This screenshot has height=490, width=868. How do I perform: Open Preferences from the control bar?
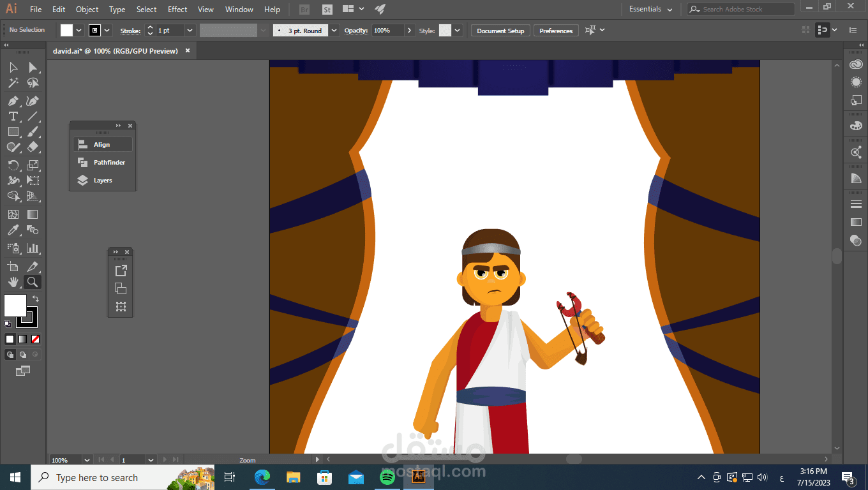click(555, 31)
